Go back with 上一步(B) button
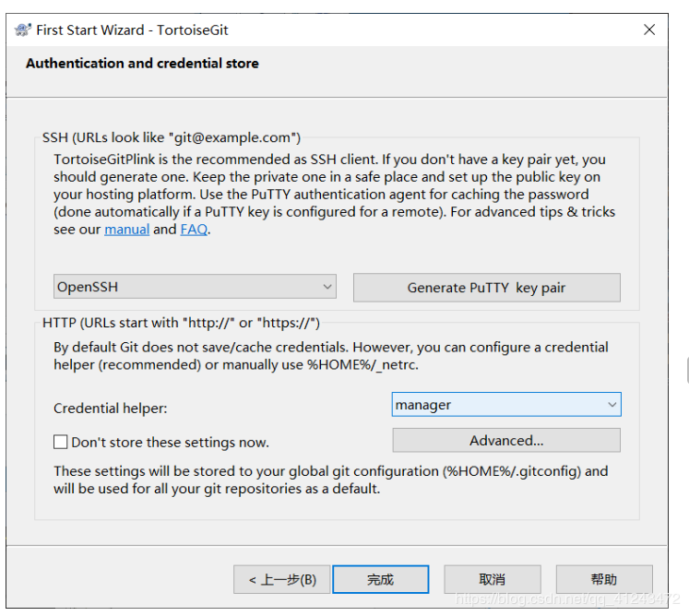Image resolution: width=689 pixels, height=616 pixels. coord(281,579)
